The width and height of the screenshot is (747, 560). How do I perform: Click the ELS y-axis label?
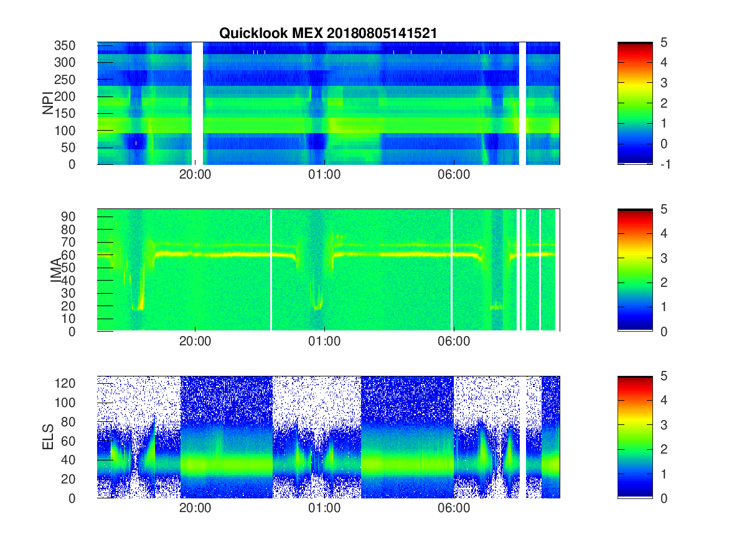[x=47, y=437]
